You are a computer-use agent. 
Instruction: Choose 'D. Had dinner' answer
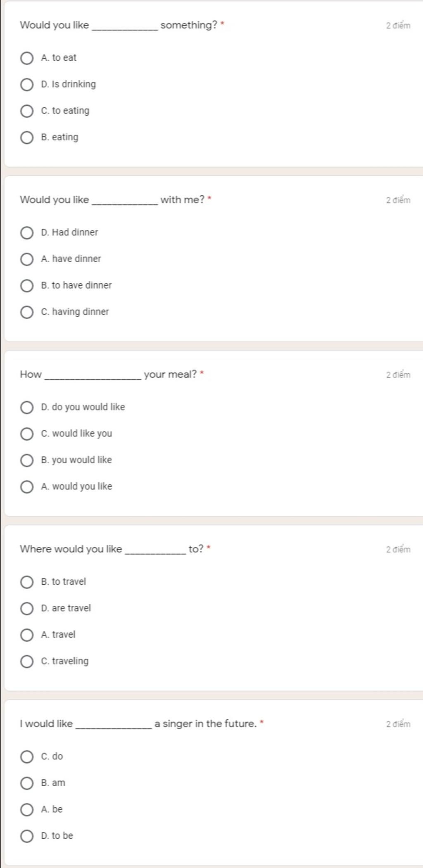(x=27, y=233)
